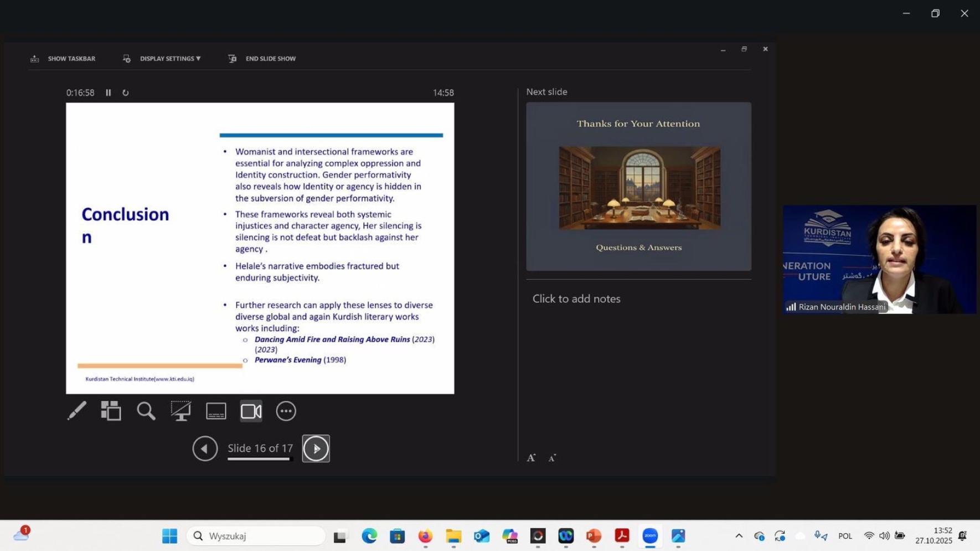
Task: Show hidden system tray icons
Action: point(739,535)
